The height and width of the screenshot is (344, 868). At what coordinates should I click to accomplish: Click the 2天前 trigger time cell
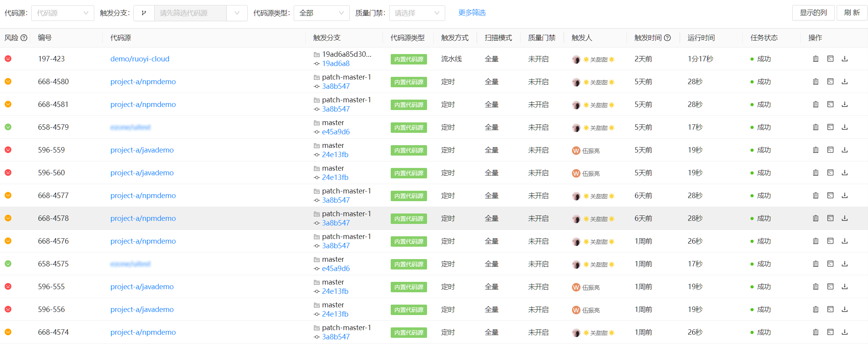643,59
